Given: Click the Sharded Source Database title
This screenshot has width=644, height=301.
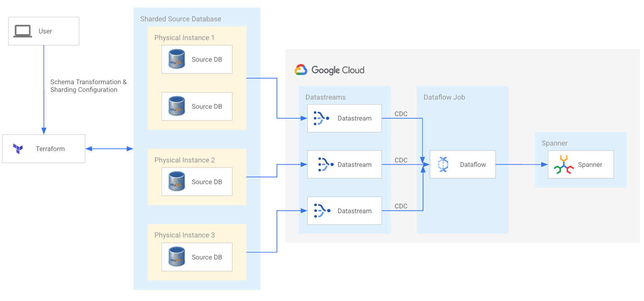Looking at the screenshot, I should pyautogui.click(x=181, y=19).
